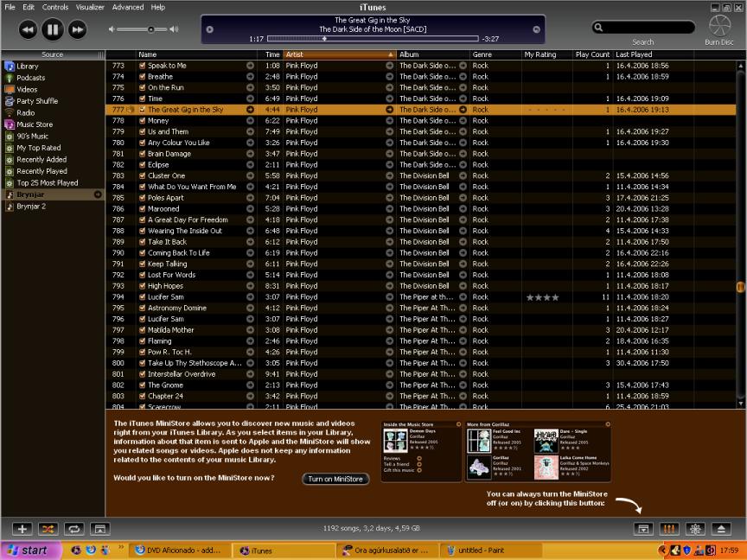Image resolution: width=747 pixels, height=560 pixels.
Task: Create a new playlist with the plus button
Action: 22,529
